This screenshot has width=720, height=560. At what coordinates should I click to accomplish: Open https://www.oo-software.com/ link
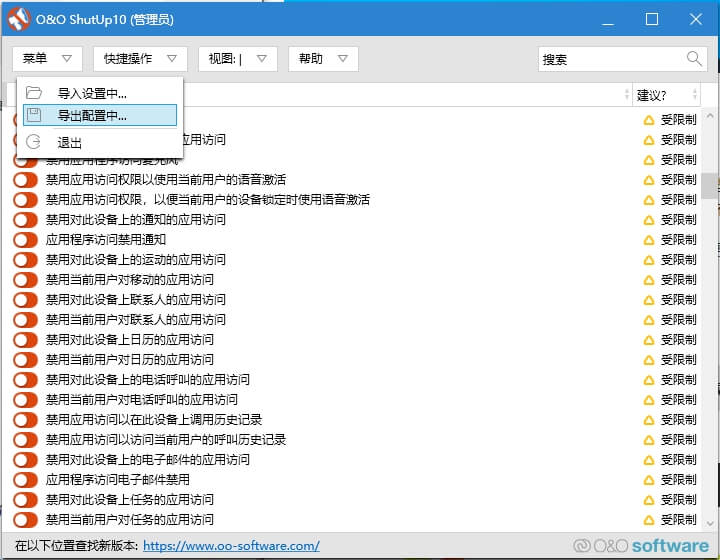coord(231,546)
